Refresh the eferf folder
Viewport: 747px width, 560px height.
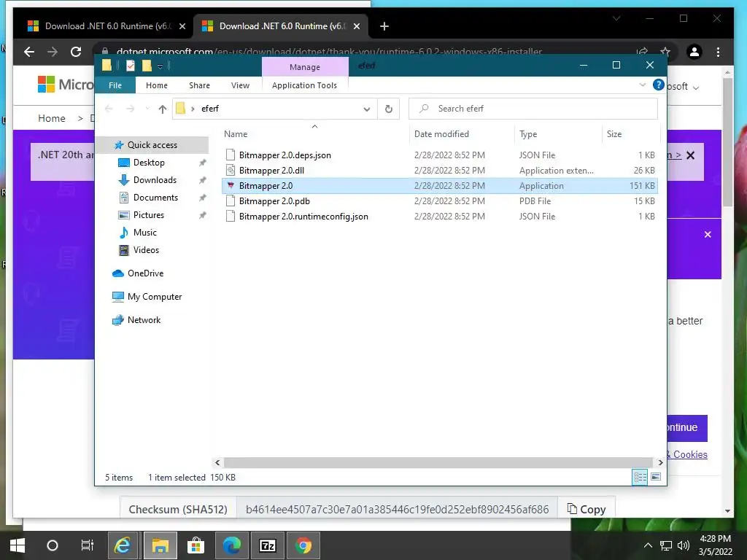(388, 109)
